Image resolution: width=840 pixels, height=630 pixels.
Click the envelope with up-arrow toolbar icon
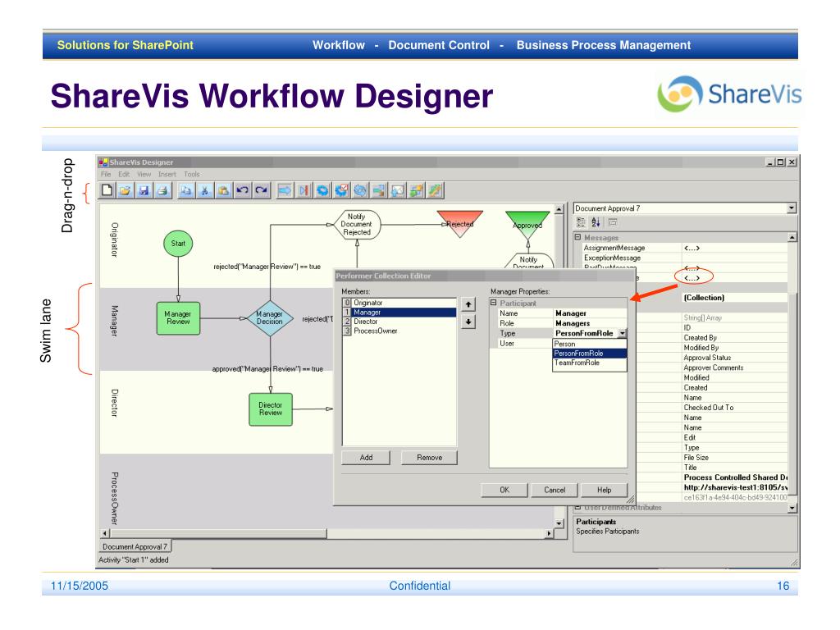click(398, 190)
